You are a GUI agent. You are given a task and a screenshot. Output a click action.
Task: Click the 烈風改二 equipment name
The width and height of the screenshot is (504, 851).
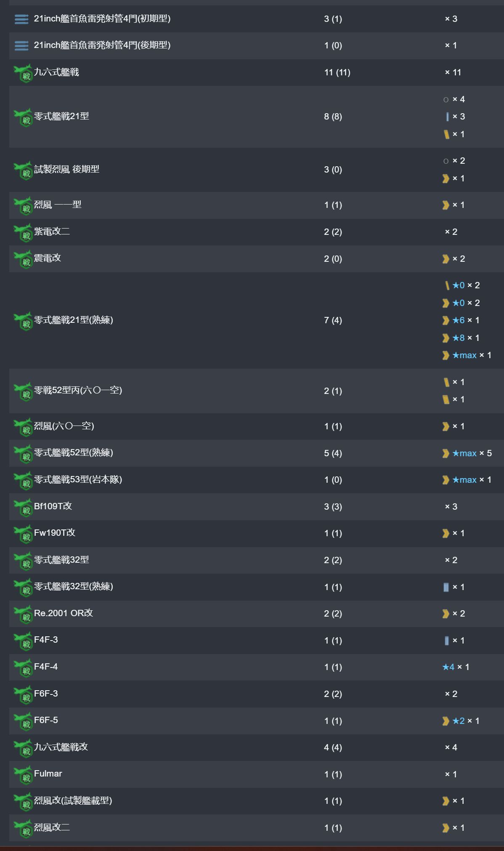(52, 827)
